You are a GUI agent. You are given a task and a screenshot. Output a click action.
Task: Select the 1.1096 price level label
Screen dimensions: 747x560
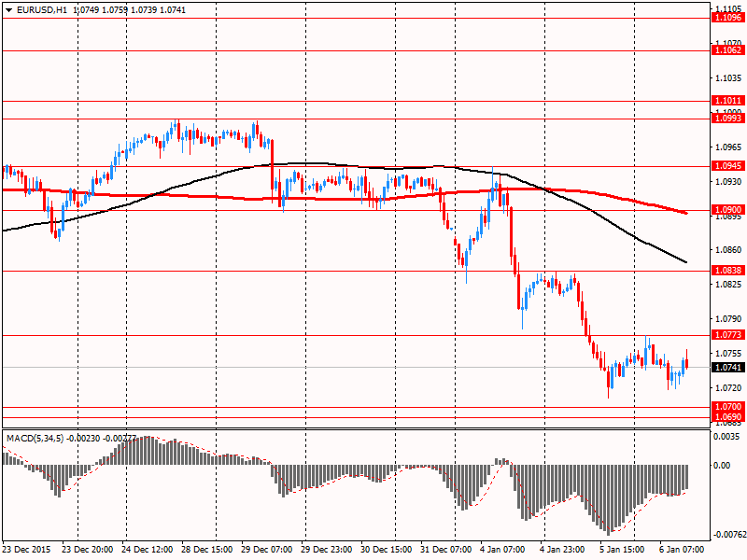point(727,18)
